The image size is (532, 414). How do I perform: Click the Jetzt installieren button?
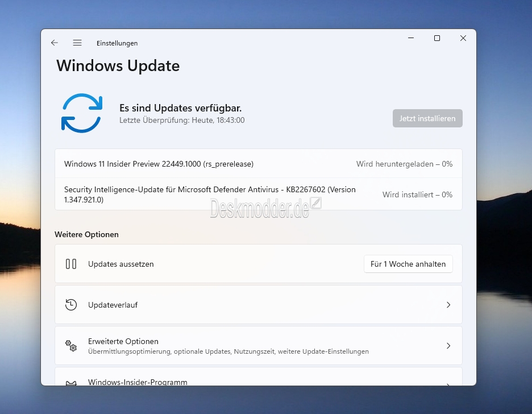[427, 118]
